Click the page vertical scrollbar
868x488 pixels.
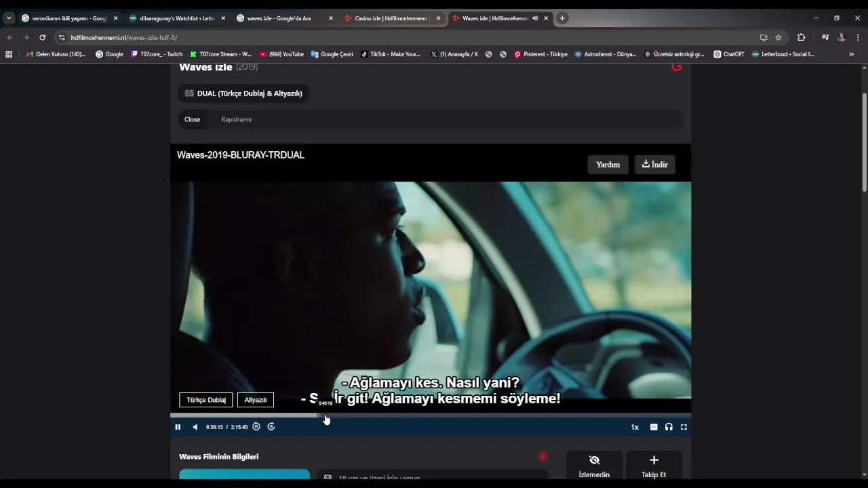coord(864,142)
